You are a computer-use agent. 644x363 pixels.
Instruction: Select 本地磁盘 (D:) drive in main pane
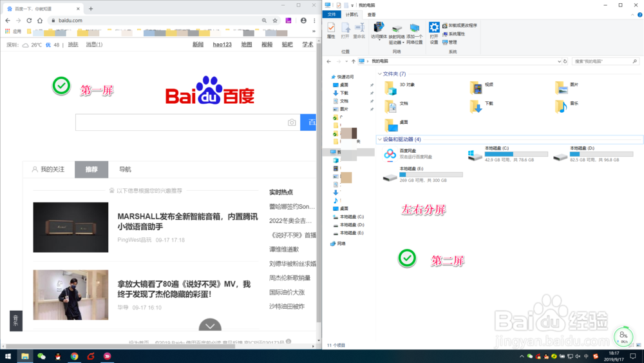(x=592, y=154)
